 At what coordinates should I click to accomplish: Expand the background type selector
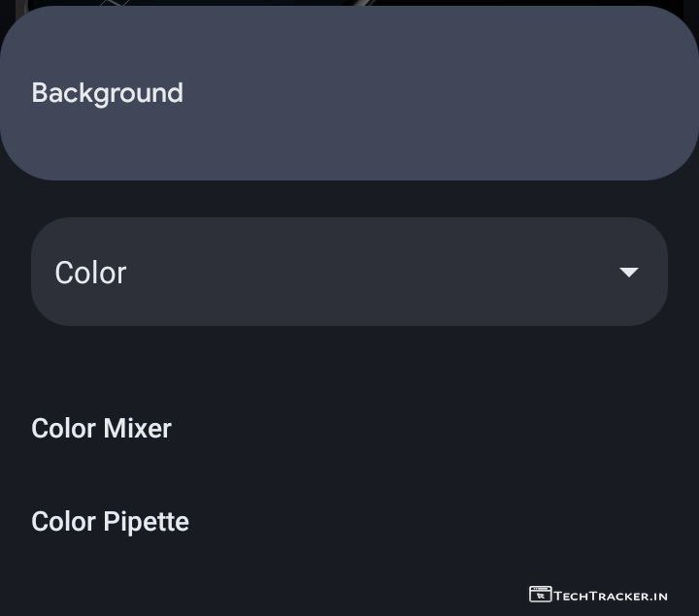click(x=349, y=272)
